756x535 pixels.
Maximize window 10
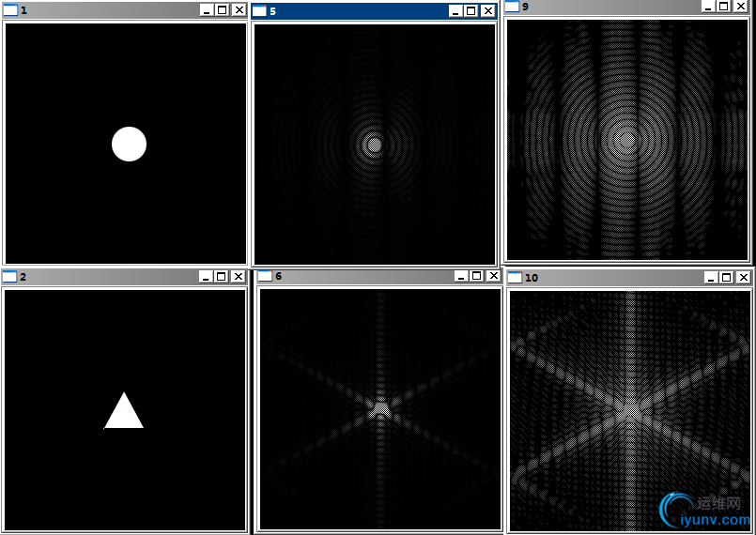point(727,278)
